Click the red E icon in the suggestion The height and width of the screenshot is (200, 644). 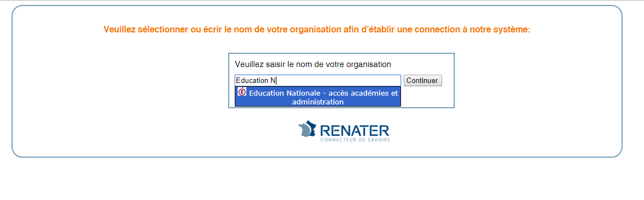[242, 92]
